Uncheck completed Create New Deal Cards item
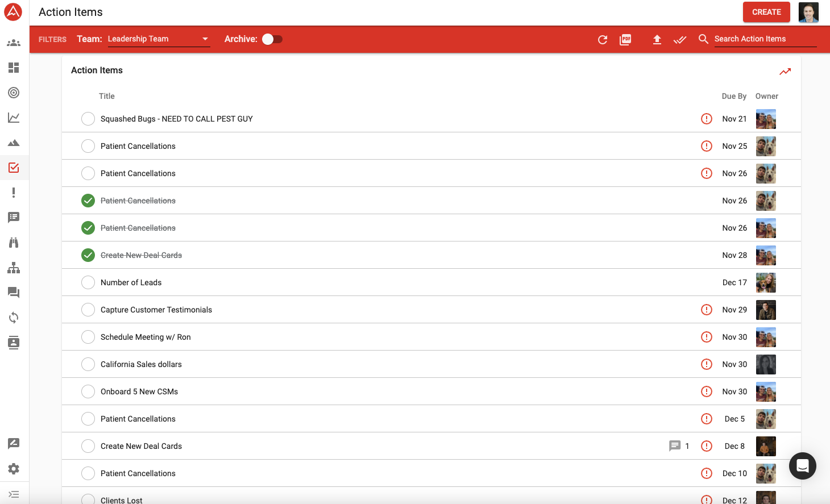The image size is (830, 504). click(x=88, y=255)
